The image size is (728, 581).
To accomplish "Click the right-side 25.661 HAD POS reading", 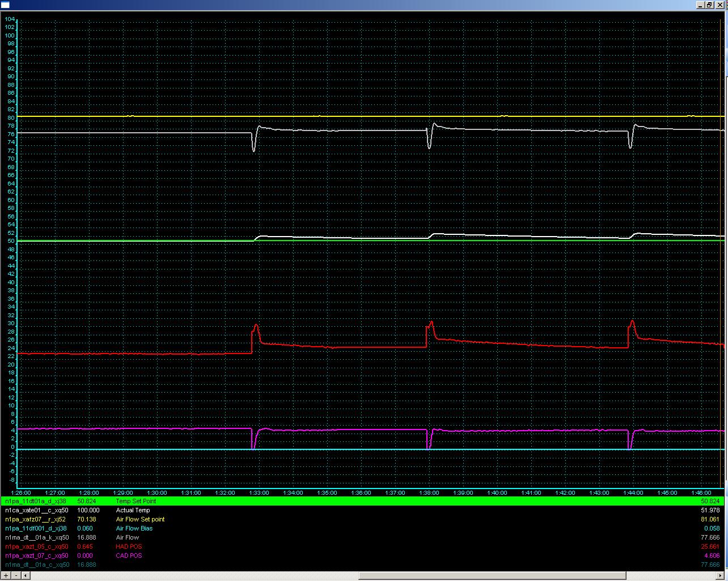I will (x=710, y=546).
